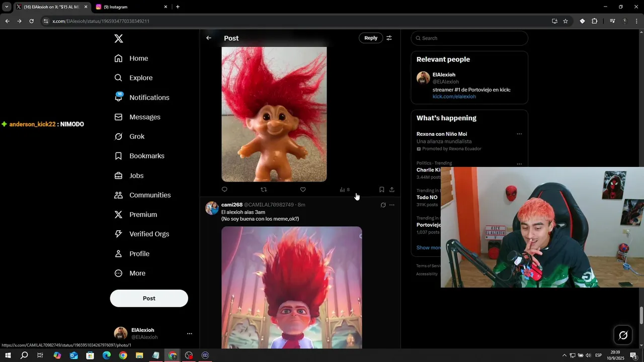Go to Home in the sidebar
The height and width of the screenshot is (362, 644).
click(131, 58)
